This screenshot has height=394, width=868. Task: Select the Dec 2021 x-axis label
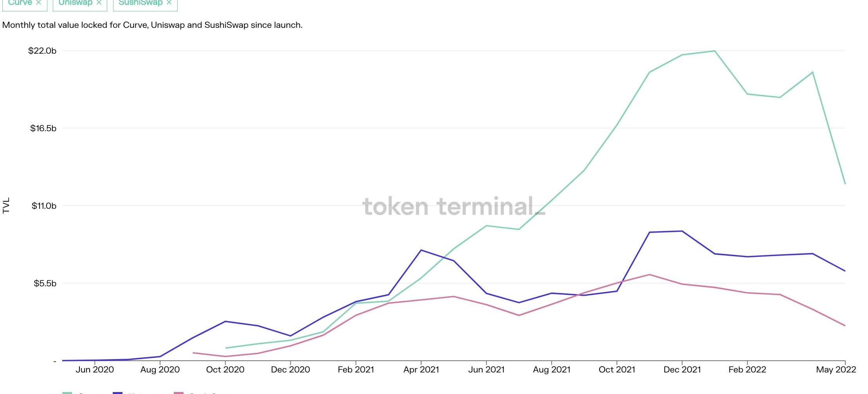click(x=682, y=370)
